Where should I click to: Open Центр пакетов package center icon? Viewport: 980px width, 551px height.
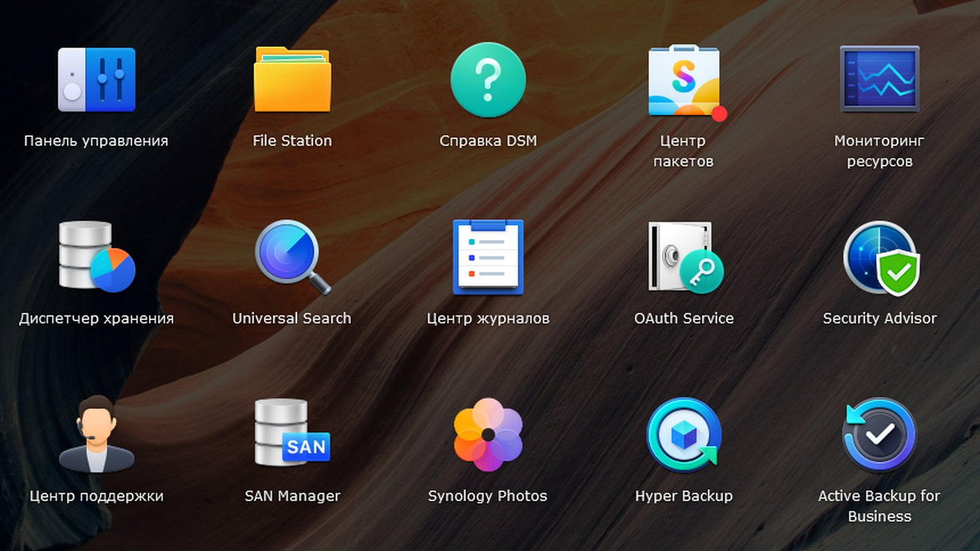coord(684,80)
